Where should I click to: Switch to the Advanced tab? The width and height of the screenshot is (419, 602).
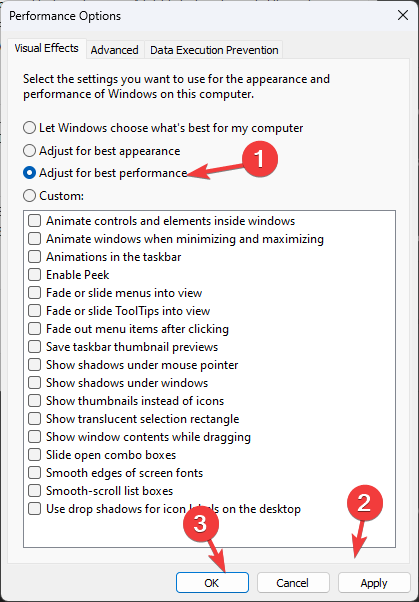click(x=114, y=50)
